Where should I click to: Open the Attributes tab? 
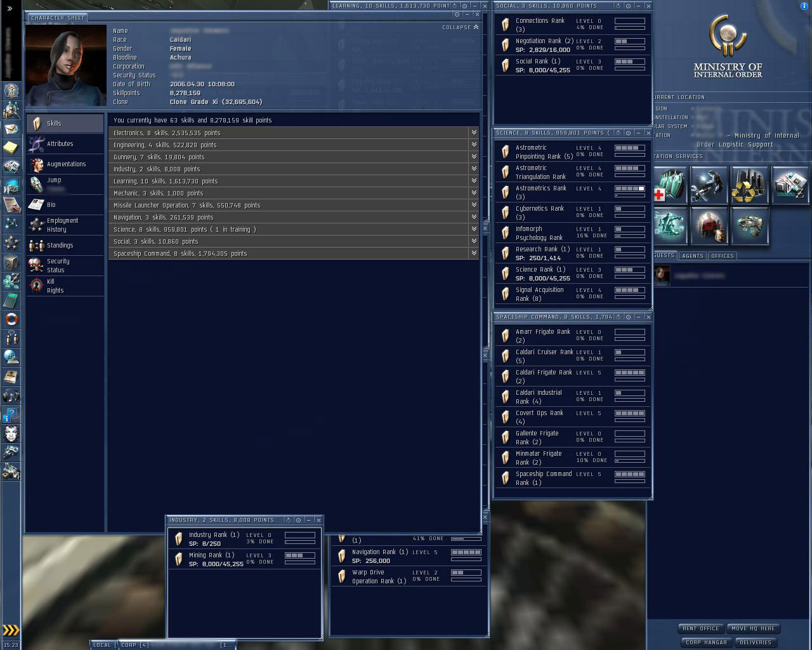click(65, 143)
